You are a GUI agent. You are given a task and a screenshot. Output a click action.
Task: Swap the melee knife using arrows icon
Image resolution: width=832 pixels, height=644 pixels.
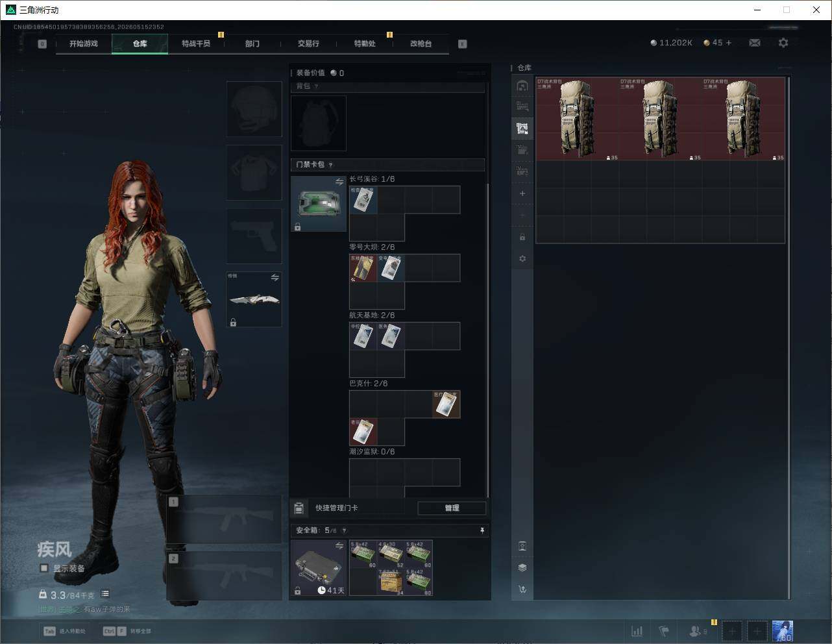coord(275,277)
